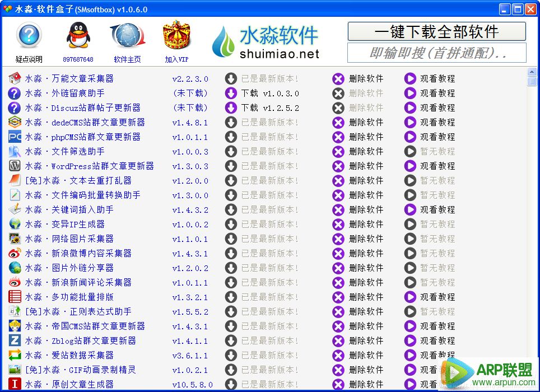Viewport: 540px width, 392px height.
Task: Click the (未下载) status of 外链留痕助手
Action: pos(190,94)
